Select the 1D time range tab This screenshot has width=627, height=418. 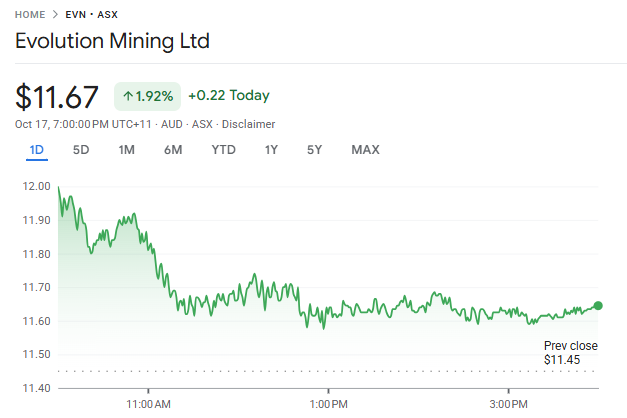36,150
